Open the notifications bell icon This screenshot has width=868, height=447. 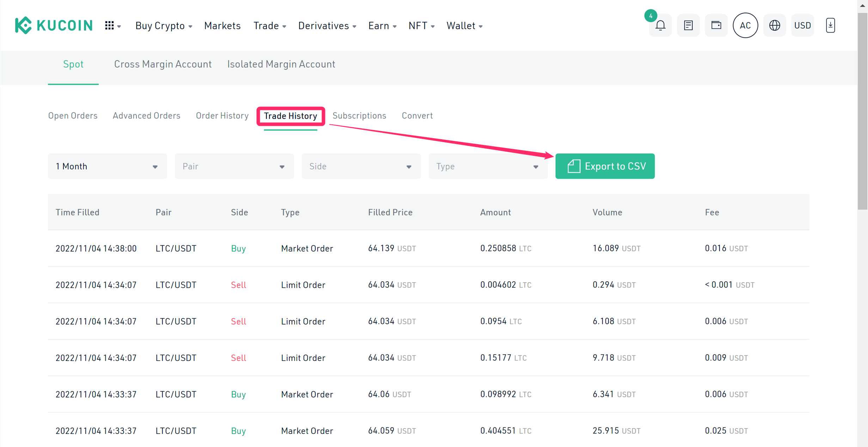[x=660, y=25]
